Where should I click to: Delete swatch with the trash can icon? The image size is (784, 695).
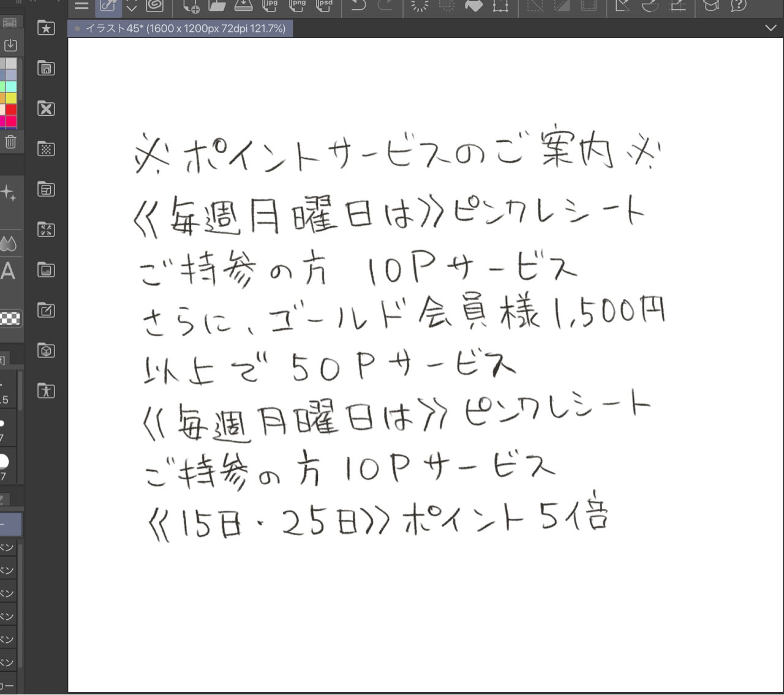[10, 142]
